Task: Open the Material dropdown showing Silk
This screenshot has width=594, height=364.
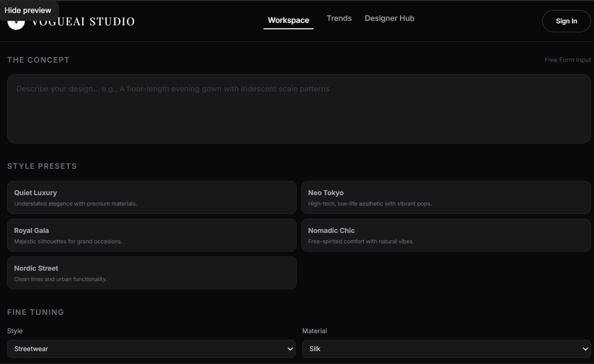Action: click(x=440, y=349)
